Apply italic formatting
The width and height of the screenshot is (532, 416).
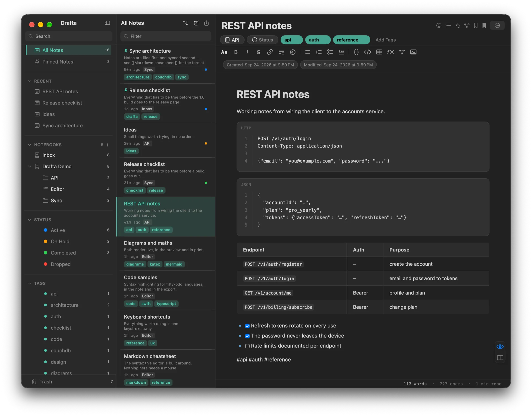(x=247, y=52)
